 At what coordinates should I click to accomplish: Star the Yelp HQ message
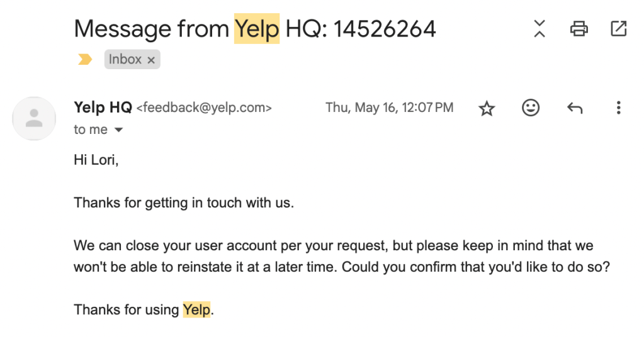tap(487, 108)
